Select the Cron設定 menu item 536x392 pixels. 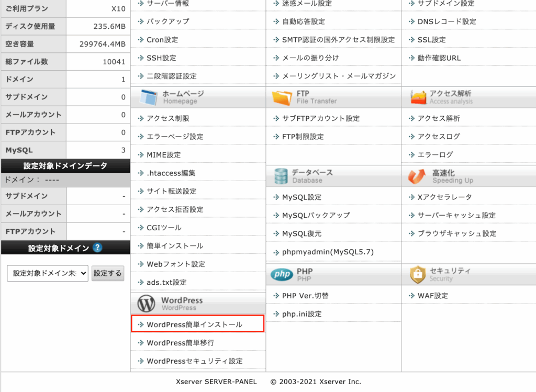coord(162,40)
